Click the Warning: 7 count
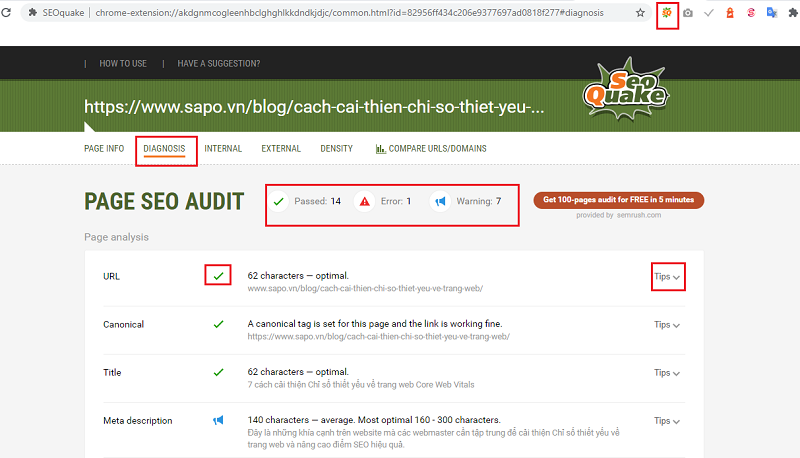This screenshot has width=800, height=458. point(479,201)
